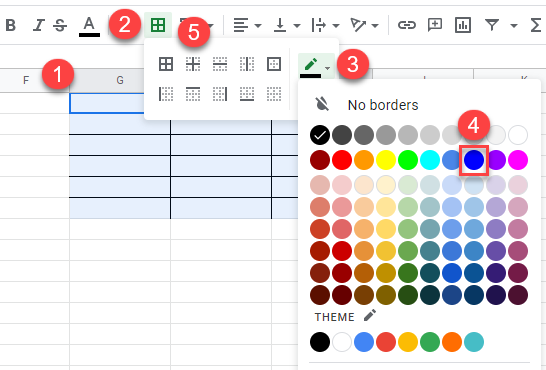
Task: Open the text color picker
Action: [x=89, y=26]
